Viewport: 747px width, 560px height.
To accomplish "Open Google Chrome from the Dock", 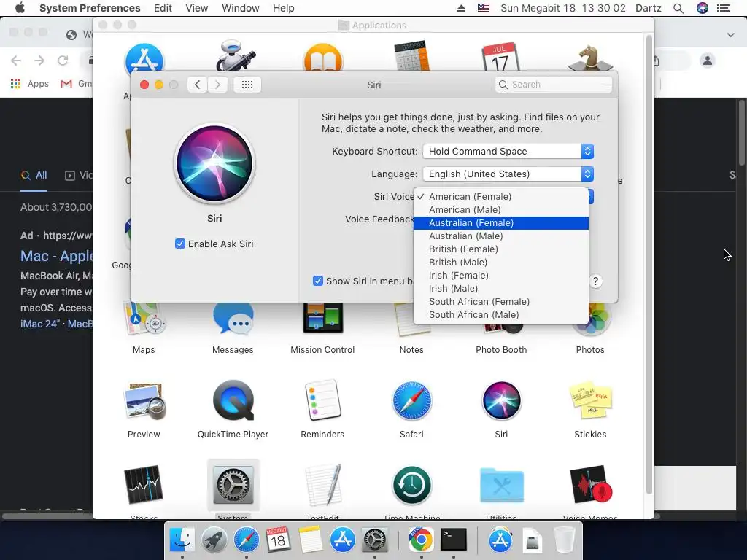I will click(421, 540).
